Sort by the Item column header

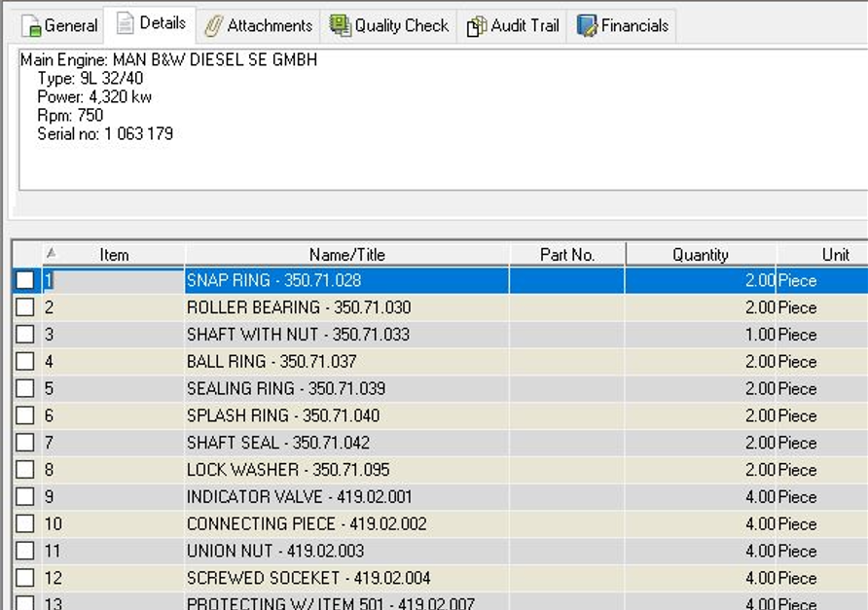click(114, 255)
